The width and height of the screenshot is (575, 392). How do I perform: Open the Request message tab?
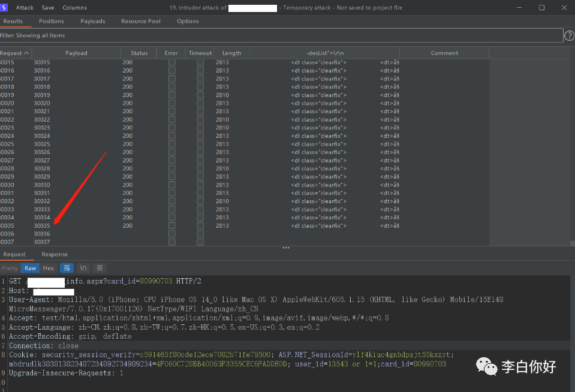coord(14,255)
